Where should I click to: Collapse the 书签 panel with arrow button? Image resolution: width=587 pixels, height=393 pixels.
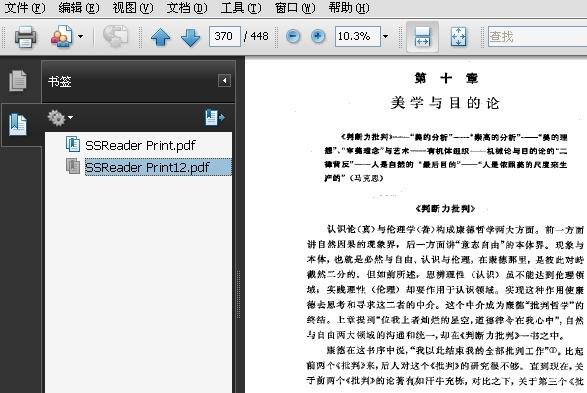pyautogui.click(x=224, y=80)
